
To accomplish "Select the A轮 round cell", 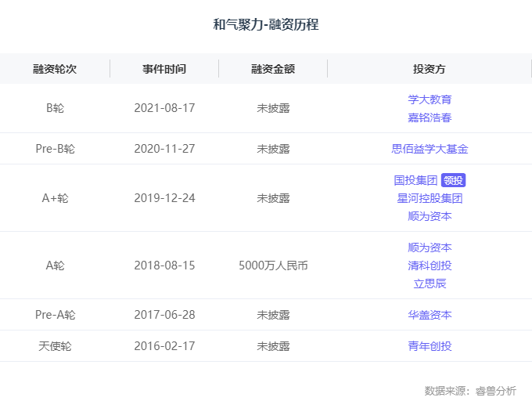I will tap(55, 265).
